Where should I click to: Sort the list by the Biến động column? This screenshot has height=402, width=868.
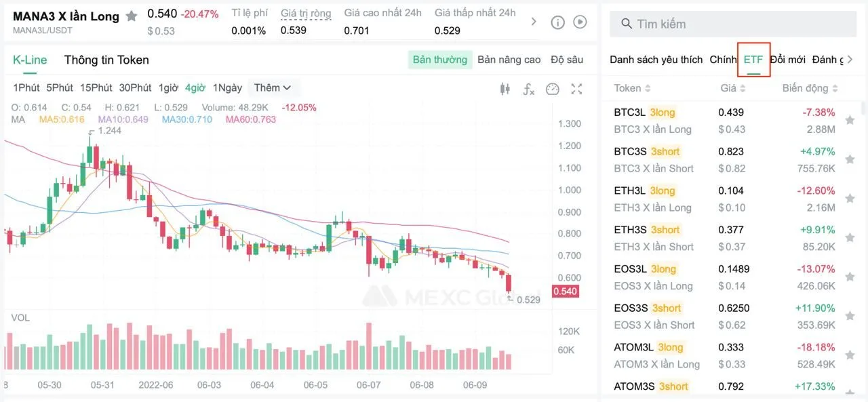tap(810, 88)
